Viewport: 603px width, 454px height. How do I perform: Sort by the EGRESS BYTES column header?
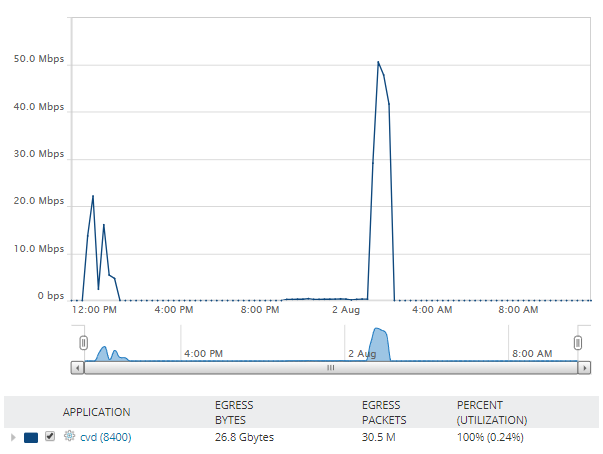coord(234,412)
